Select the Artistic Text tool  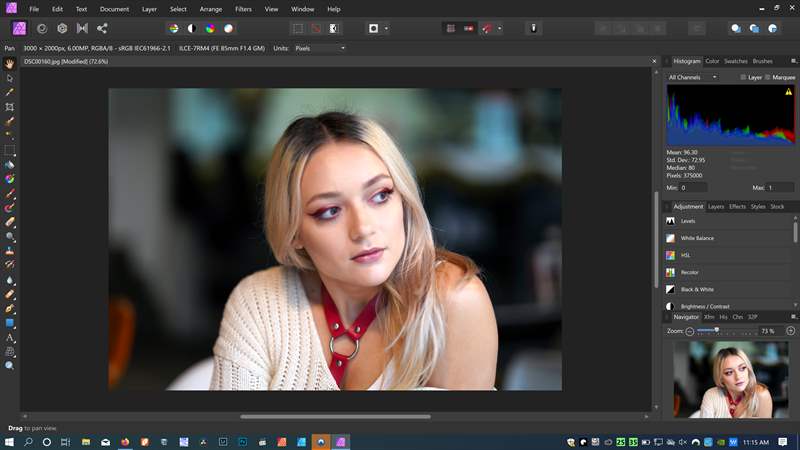click(x=9, y=337)
